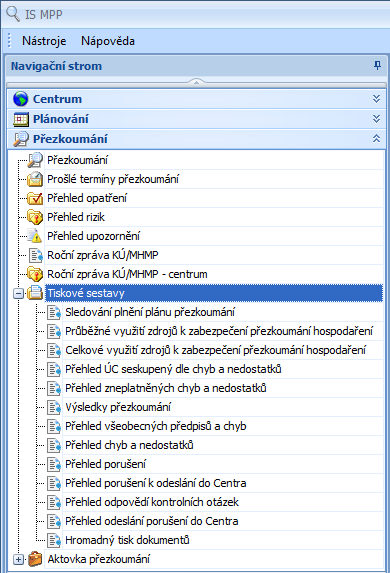Image resolution: width=390 pixels, height=573 pixels.
Task: Open Přehled porušení report
Action: [x=105, y=464]
